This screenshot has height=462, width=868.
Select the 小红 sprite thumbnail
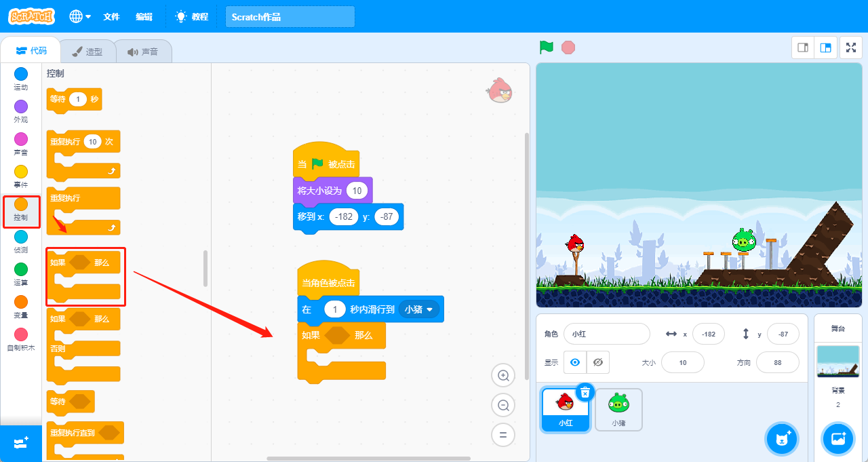tap(564, 410)
